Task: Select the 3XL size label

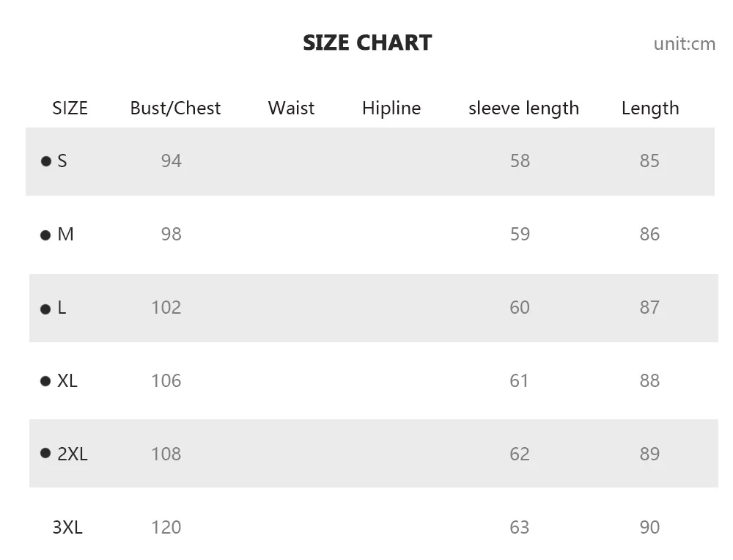Action: [67, 527]
